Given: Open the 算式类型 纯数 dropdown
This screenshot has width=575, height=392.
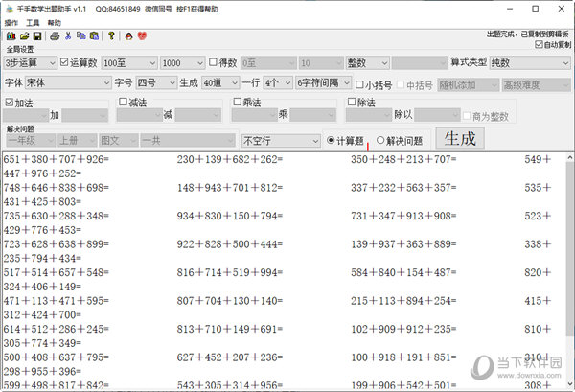Looking at the screenshot, I should [530, 63].
